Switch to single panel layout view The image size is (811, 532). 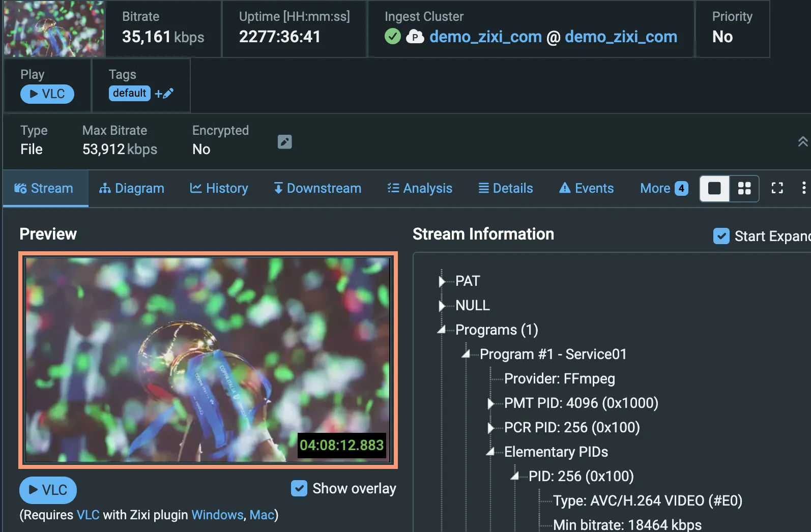coord(715,189)
